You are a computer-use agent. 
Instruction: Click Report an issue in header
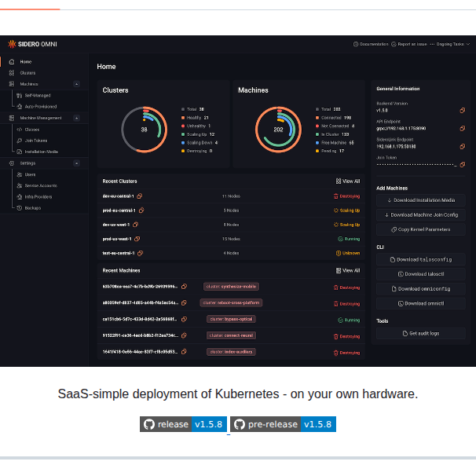(x=409, y=44)
